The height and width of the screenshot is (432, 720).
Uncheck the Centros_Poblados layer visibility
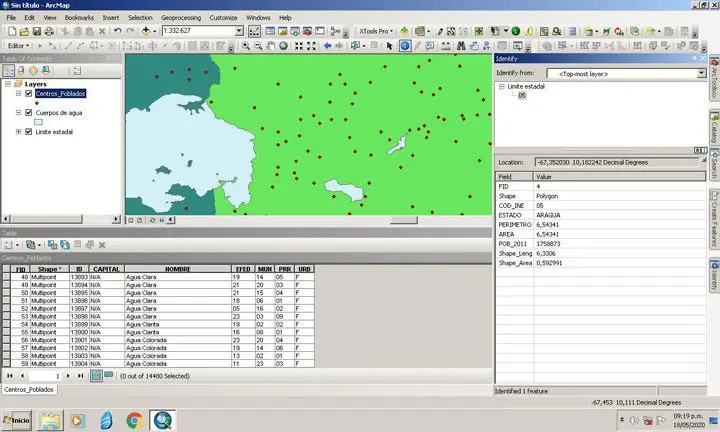[x=28, y=93]
